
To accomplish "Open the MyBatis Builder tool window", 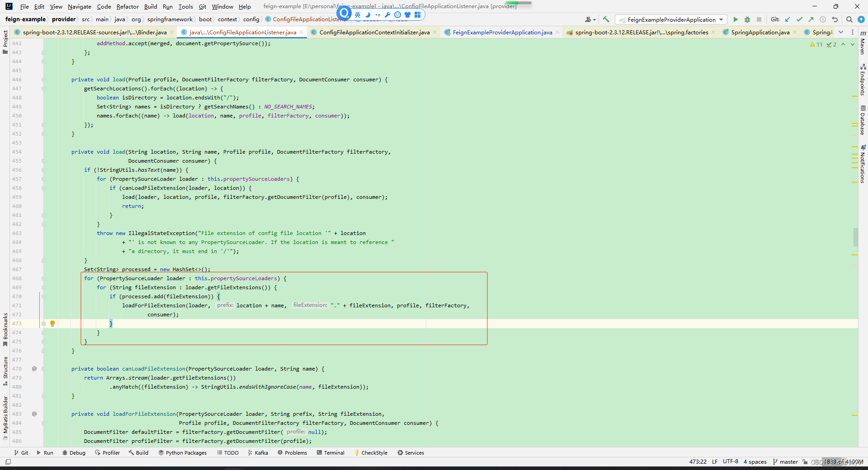I will (5, 418).
